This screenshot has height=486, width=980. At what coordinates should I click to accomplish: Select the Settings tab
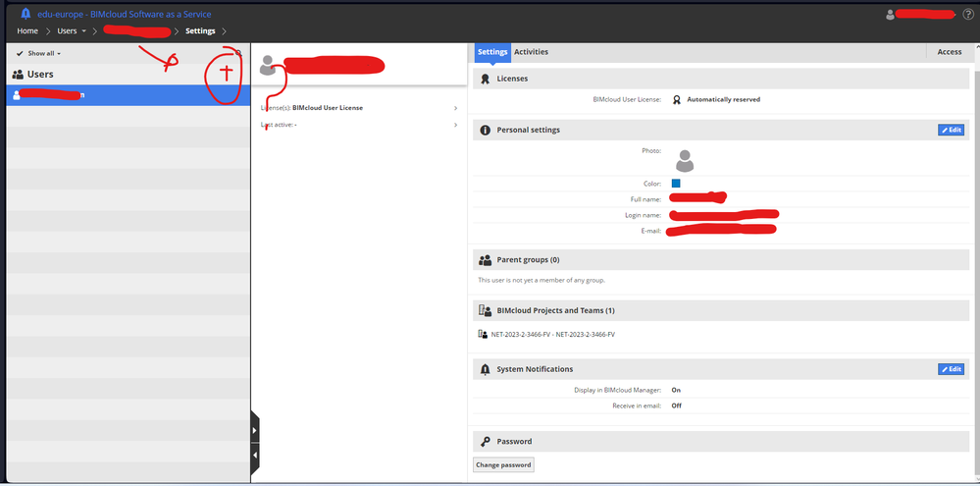(x=492, y=52)
